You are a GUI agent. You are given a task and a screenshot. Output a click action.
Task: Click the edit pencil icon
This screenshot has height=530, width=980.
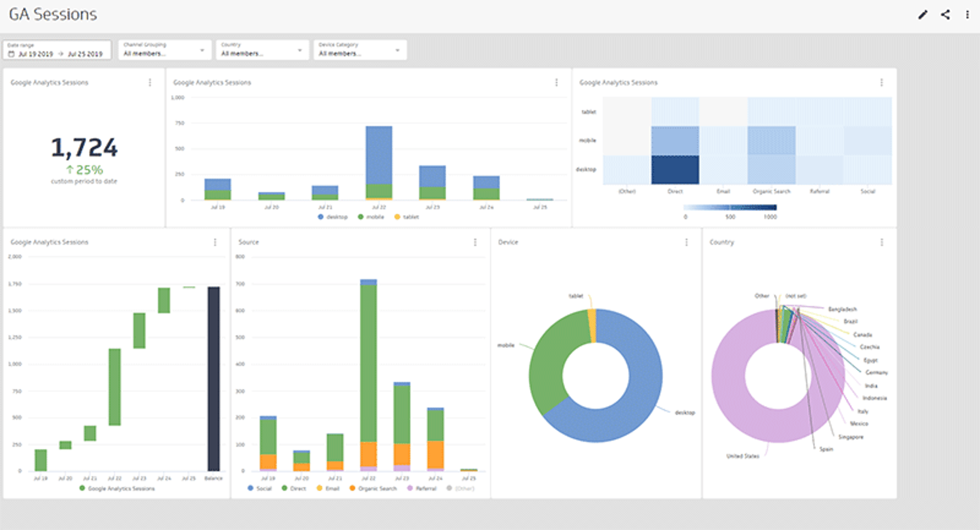click(x=922, y=15)
